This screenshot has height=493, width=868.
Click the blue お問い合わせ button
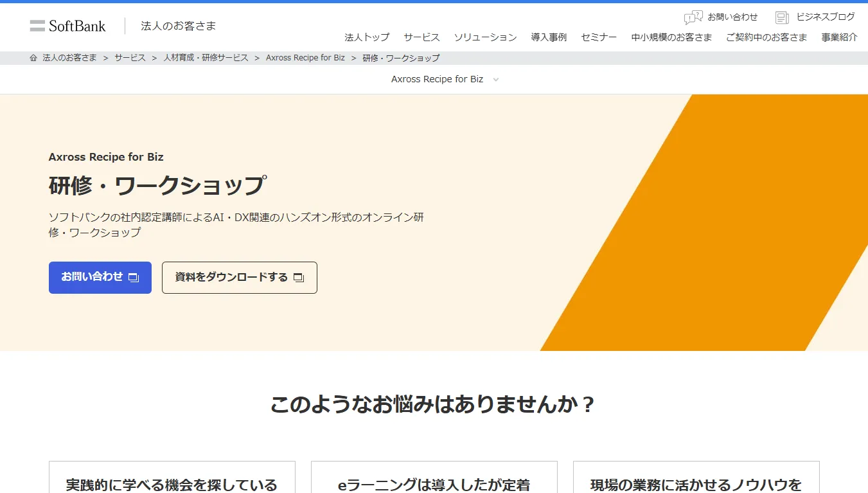point(100,277)
